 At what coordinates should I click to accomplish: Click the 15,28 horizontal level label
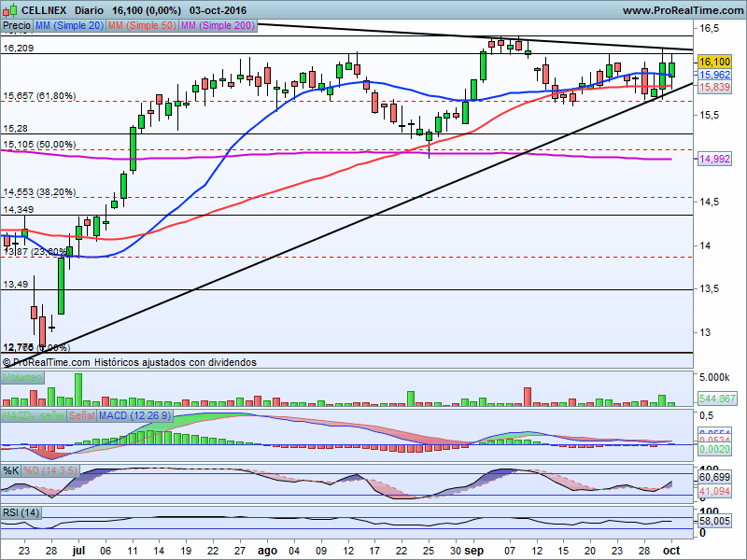coord(15,129)
